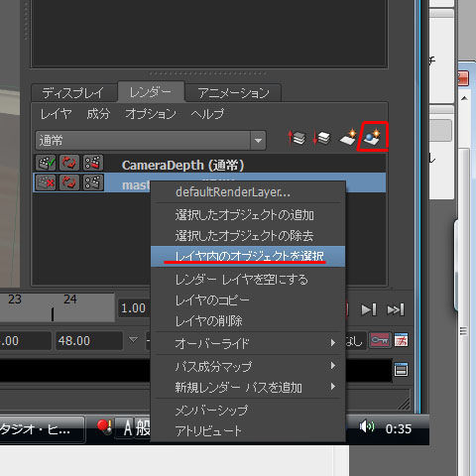Choose 選択したオブジェクトの追加
The height and width of the screenshot is (476, 476).
(248, 215)
